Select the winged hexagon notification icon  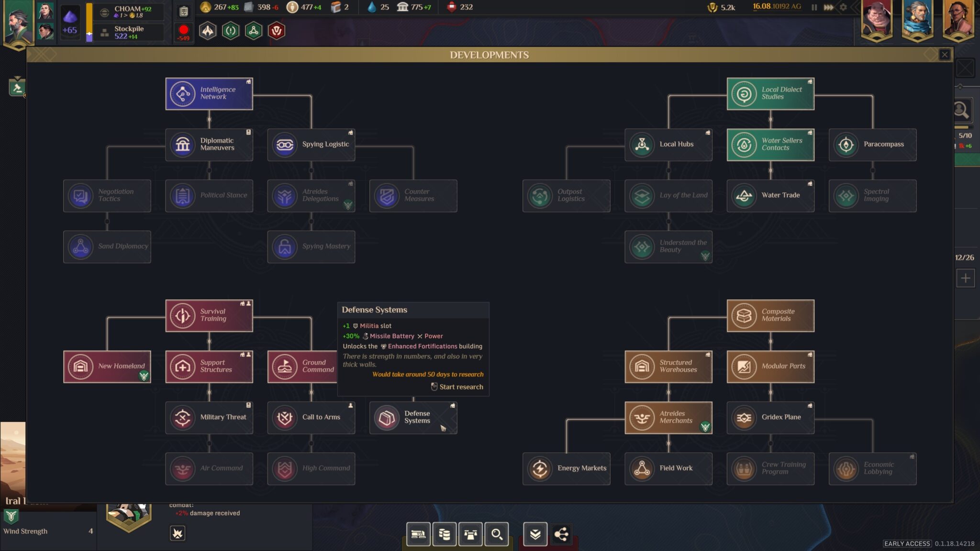click(x=208, y=31)
